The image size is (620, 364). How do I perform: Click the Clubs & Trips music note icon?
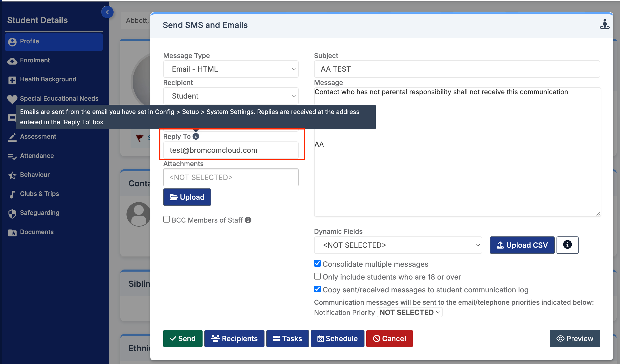[12, 194]
